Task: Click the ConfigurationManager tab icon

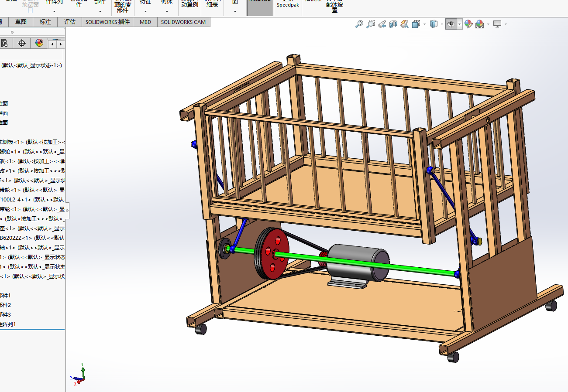Action: point(4,43)
